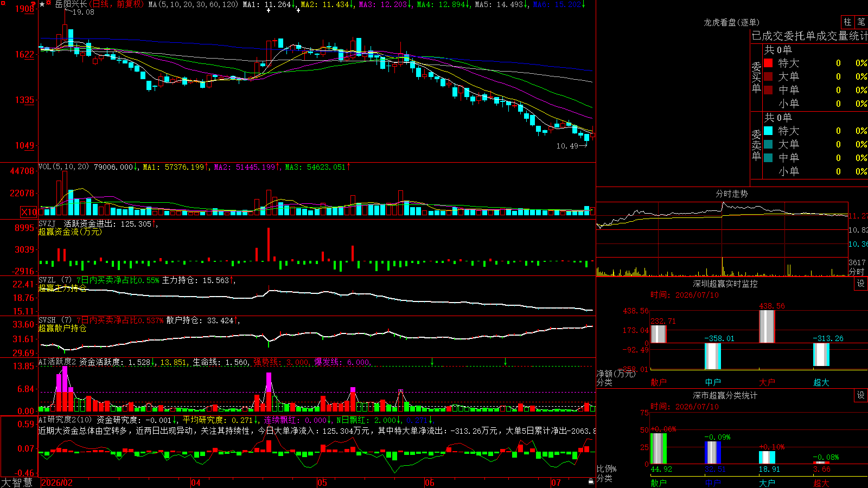Screen dimensions: 868x488
Task: Click the star favorite icon beside 岳阳兴长
Action: point(42,4)
